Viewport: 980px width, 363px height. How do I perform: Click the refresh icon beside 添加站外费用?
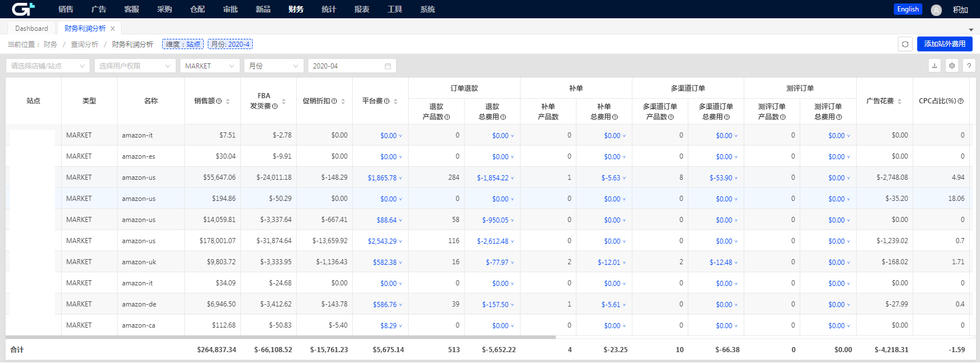pyautogui.click(x=905, y=44)
